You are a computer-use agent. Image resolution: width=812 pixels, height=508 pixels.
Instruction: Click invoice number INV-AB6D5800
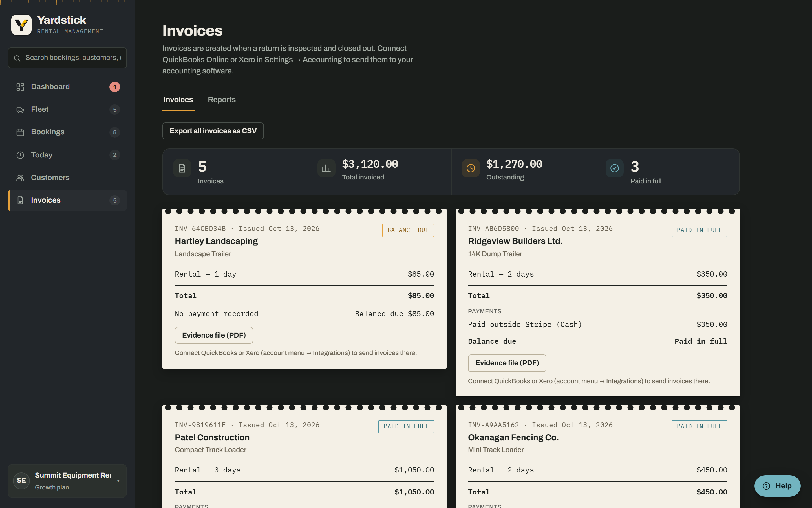[493, 229]
